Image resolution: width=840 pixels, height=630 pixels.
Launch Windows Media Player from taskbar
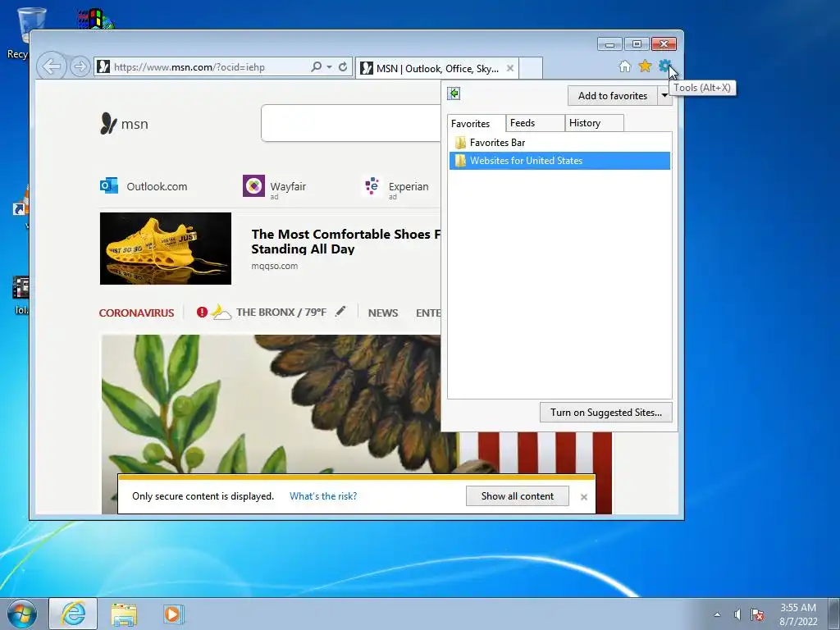click(x=174, y=614)
